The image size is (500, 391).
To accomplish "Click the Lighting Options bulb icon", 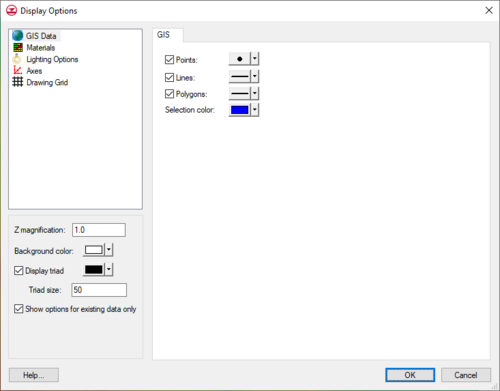I will [x=17, y=59].
